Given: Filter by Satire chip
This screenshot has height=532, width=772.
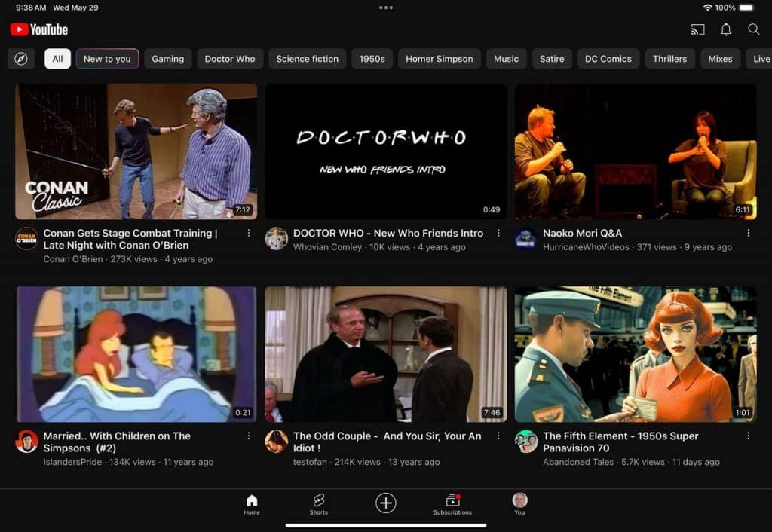Looking at the screenshot, I should pyautogui.click(x=552, y=59).
